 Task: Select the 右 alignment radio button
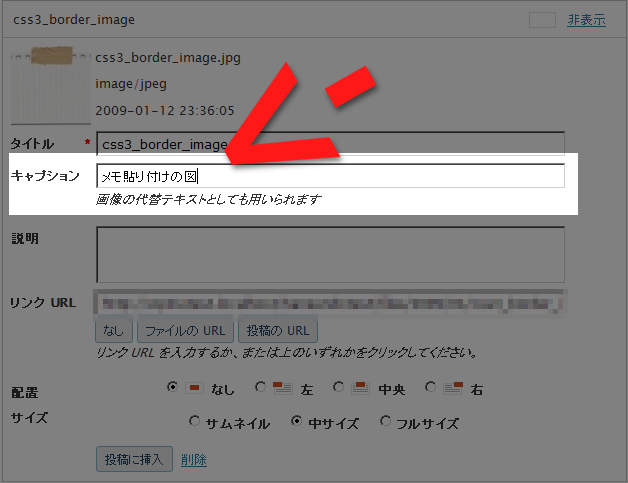430,387
